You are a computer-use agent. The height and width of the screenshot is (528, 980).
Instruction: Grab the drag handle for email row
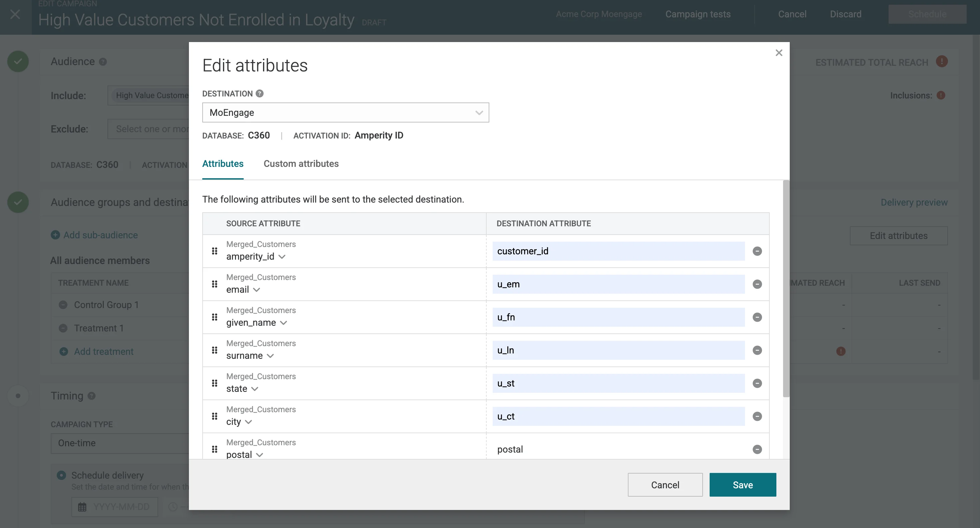tap(215, 284)
